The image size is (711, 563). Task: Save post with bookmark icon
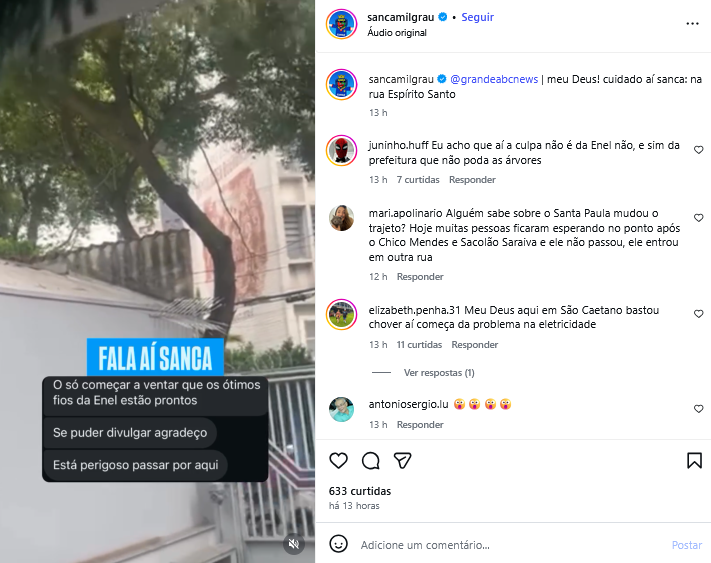[694, 461]
